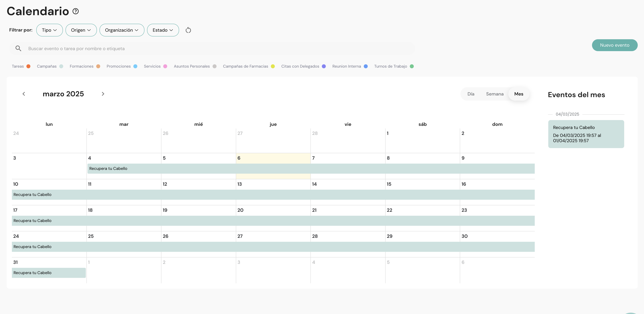Viewport: 644px width, 314px height.
Task: Go to next month with the right arrow
Action: click(103, 94)
